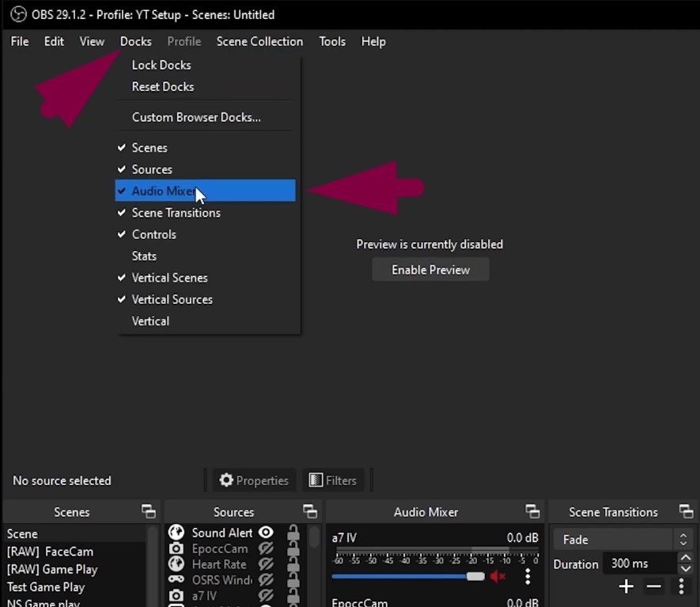The height and width of the screenshot is (607, 700).
Task: Click the browser icon beside Heart Rate
Action: point(176,564)
